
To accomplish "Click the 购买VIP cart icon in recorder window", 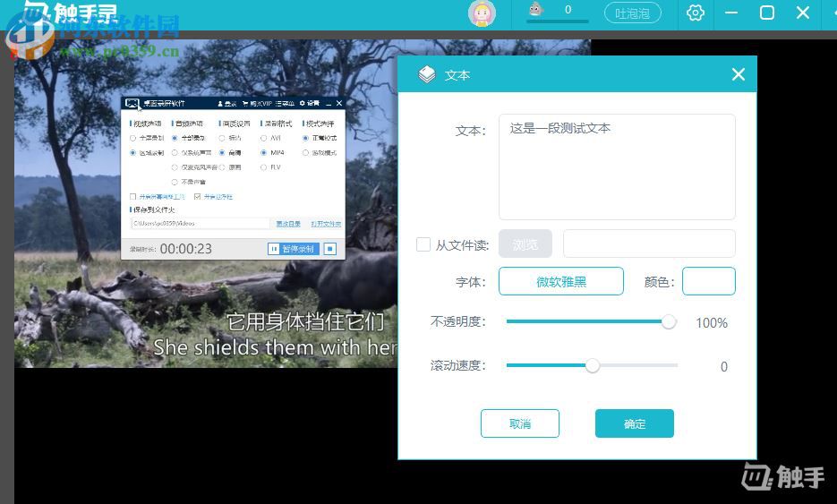I will (245, 103).
